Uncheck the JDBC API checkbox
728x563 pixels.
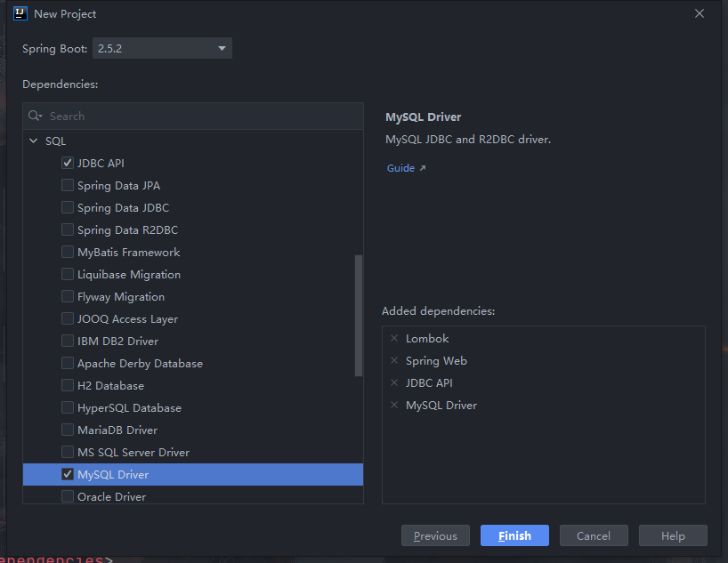coord(68,163)
